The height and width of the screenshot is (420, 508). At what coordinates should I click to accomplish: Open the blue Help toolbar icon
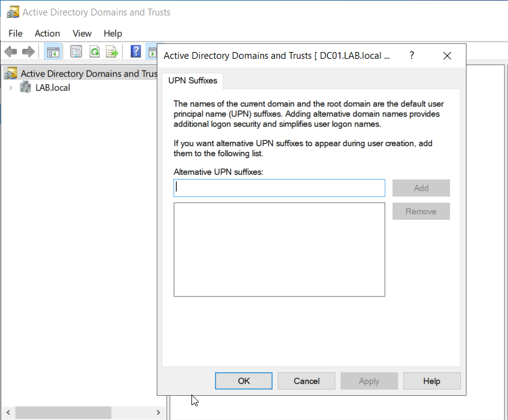tap(136, 51)
